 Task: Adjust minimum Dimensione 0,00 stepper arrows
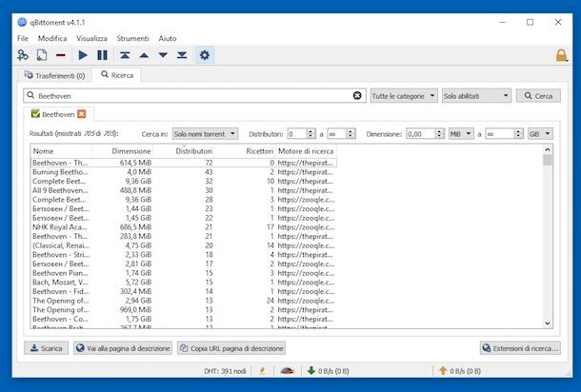tap(439, 134)
